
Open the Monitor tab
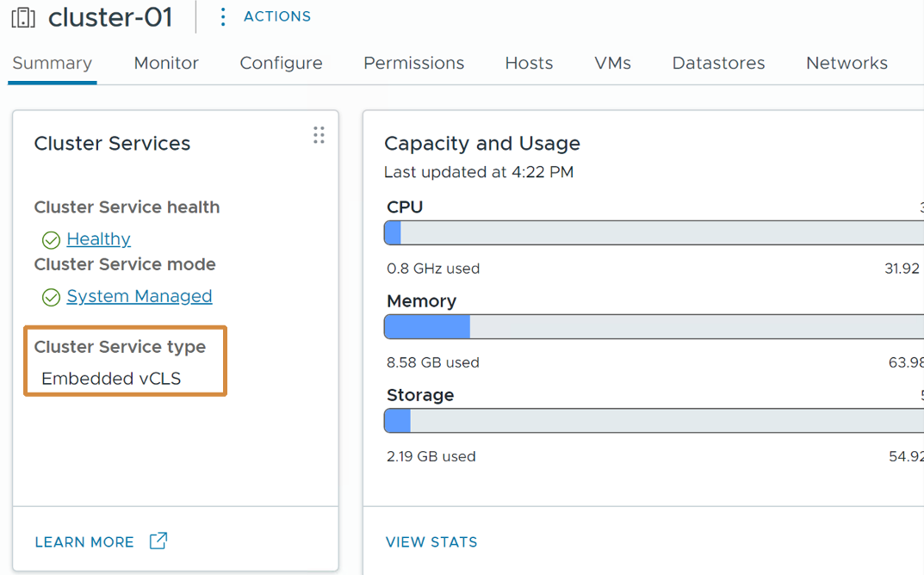click(166, 63)
